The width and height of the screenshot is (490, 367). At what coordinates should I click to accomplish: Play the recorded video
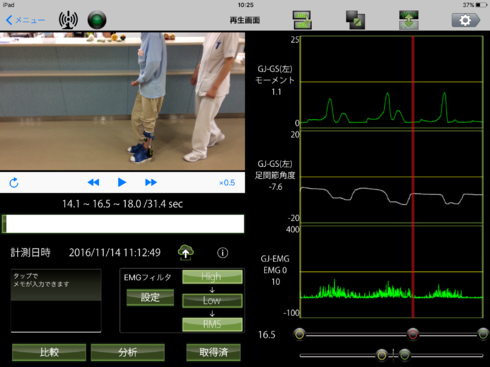[x=122, y=182]
